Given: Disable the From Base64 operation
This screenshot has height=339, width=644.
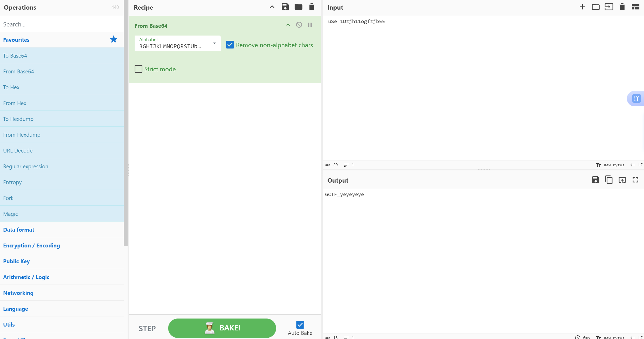Looking at the screenshot, I should pyautogui.click(x=299, y=25).
